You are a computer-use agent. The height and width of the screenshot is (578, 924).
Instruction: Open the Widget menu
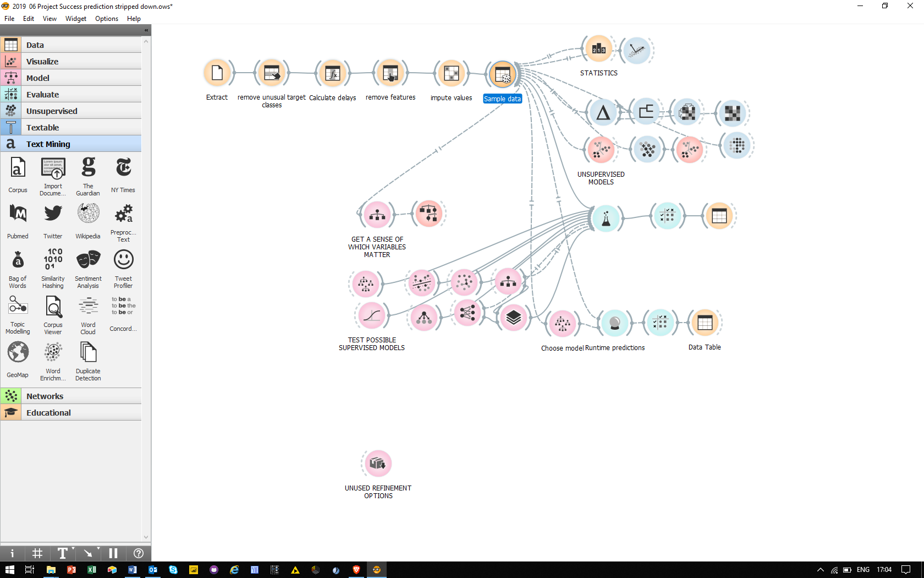click(76, 19)
